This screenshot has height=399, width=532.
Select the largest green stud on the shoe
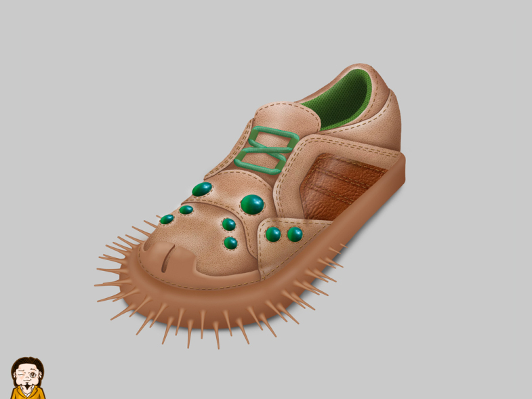coord(252,203)
